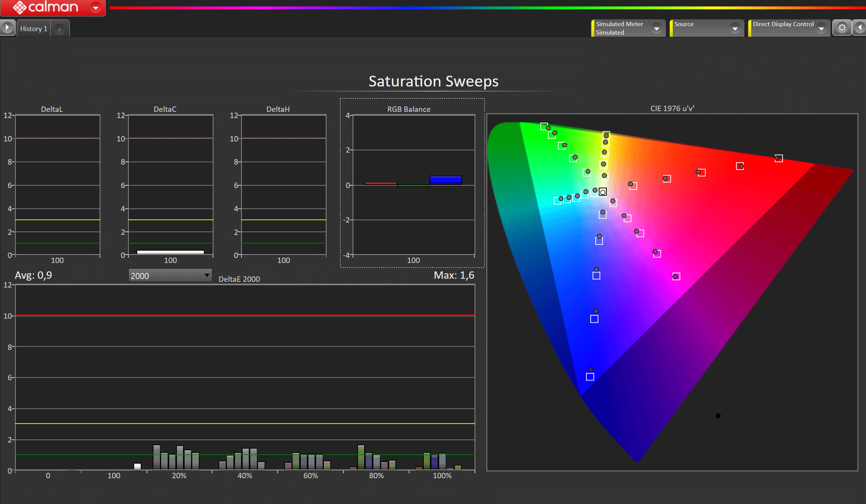This screenshot has height=504, width=866.
Task: Switch to the History 1 tab
Action: 33,29
